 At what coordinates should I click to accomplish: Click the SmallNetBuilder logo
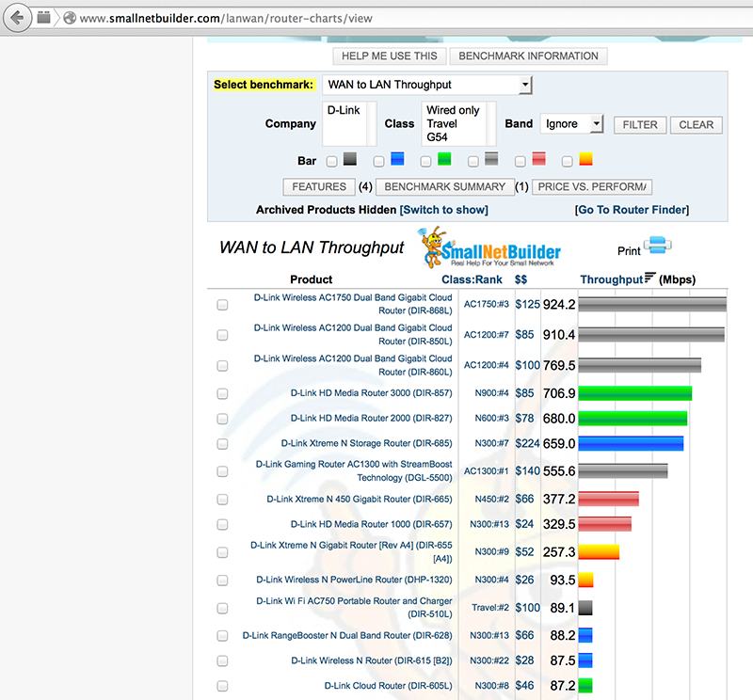490,248
